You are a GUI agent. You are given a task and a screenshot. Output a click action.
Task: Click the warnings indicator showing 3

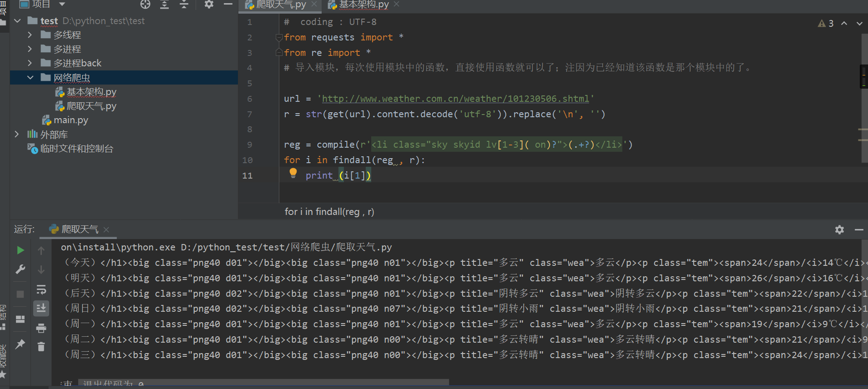[x=826, y=23]
